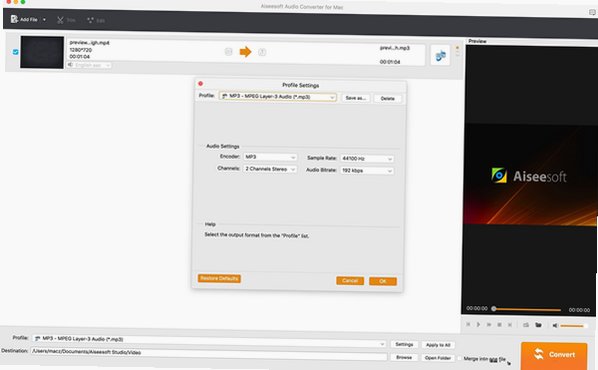598x370 pixels.
Task: Click the fast forward playback icon
Action: (x=489, y=325)
